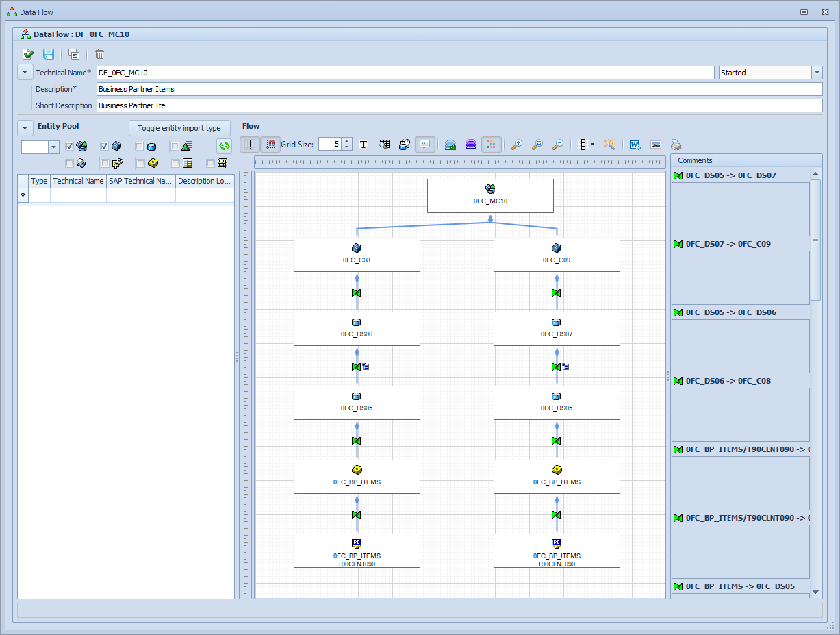840x635 pixels.
Task: Click the export to image icon
Action: tap(655, 145)
